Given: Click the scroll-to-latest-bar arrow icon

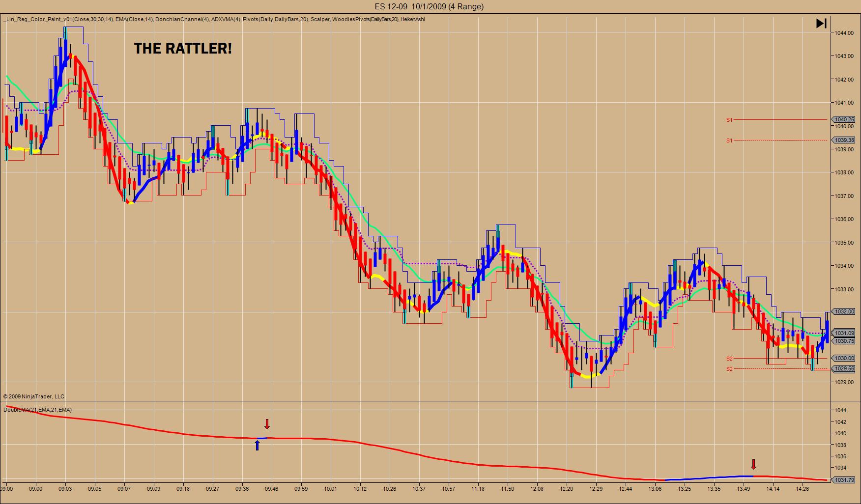Looking at the screenshot, I should [x=821, y=23].
